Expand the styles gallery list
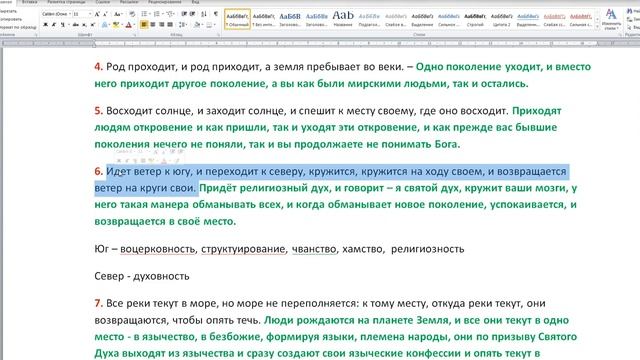Screen dimensions: 640x360 tap(597, 27)
